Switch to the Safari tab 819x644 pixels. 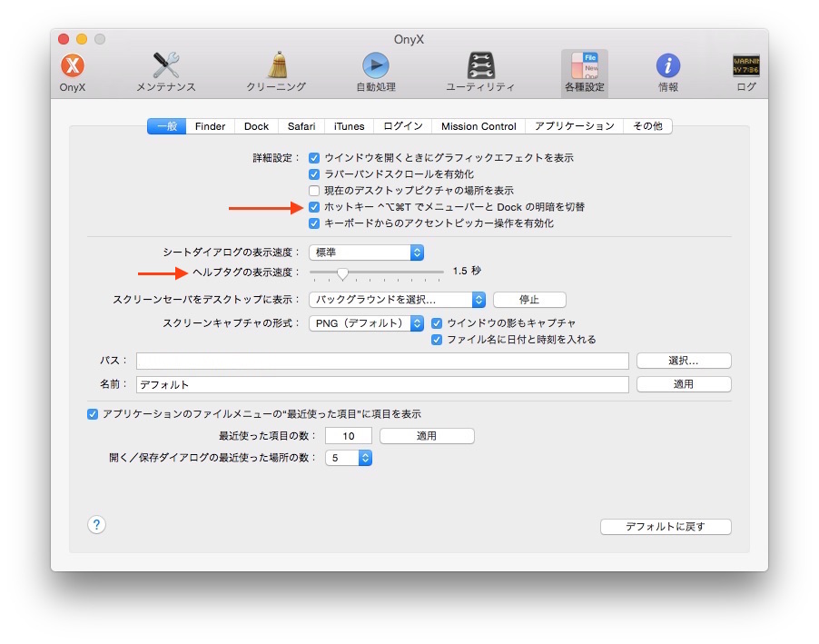click(301, 126)
